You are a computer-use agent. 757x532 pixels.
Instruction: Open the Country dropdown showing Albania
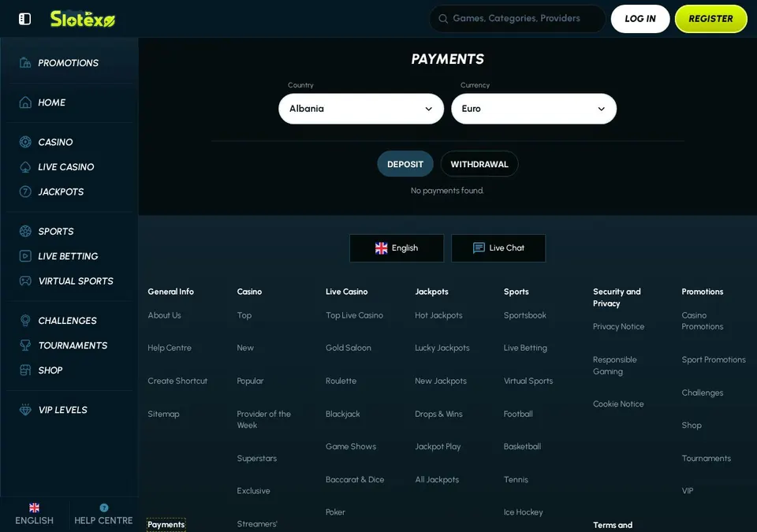click(x=361, y=109)
